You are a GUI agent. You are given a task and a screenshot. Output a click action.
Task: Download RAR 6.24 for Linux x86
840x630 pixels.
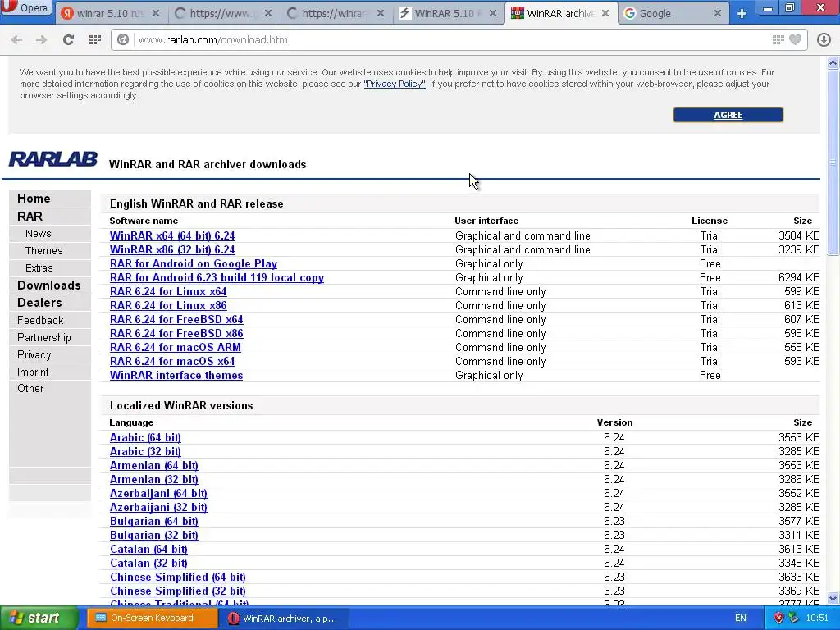pos(168,305)
